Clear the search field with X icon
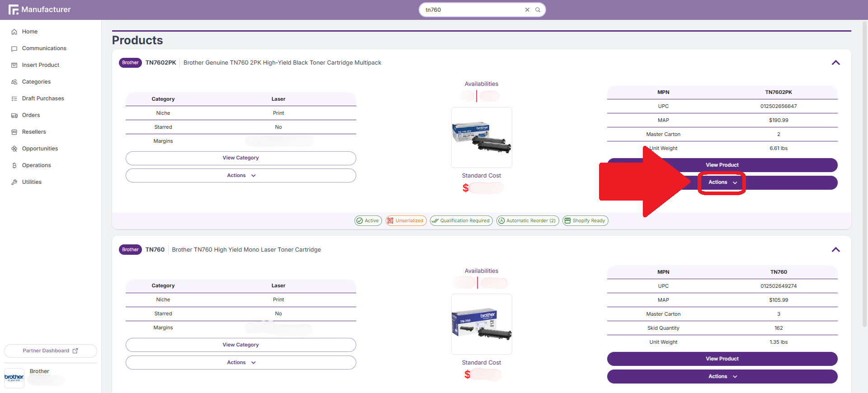The height and width of the screenshot is (393, 868). coord(527,9)
